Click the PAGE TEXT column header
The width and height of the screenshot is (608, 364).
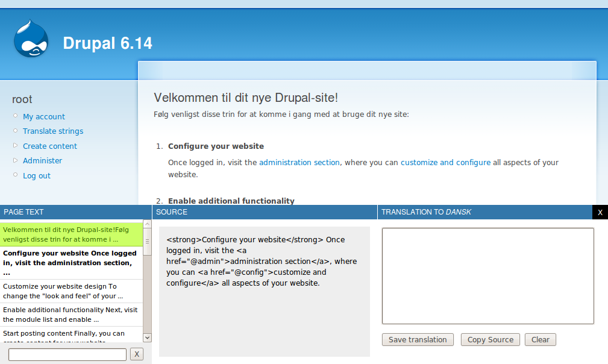click(x=75, y=212)
